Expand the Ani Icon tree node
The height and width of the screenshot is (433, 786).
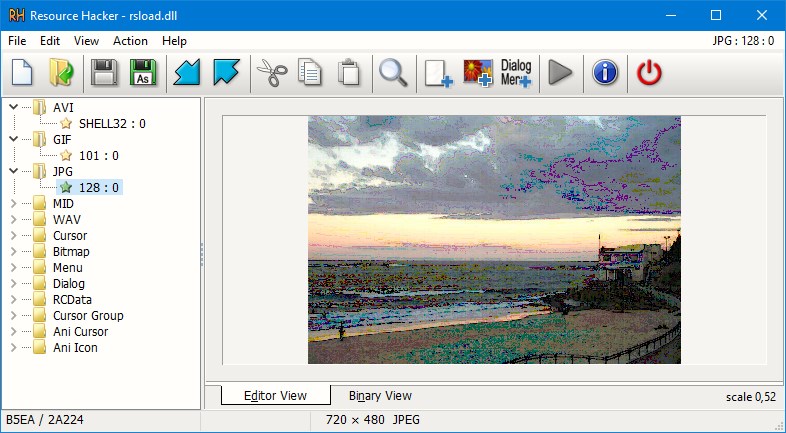14,348
